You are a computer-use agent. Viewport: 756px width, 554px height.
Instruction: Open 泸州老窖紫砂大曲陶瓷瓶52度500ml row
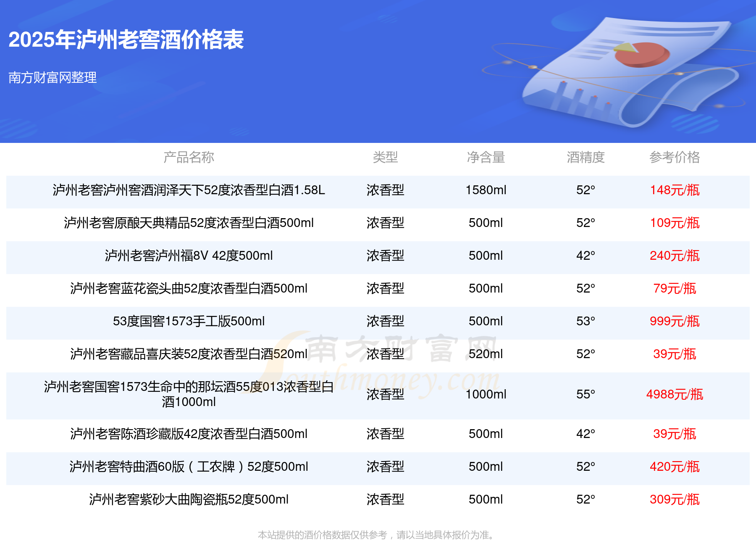(x=378, y=499)
